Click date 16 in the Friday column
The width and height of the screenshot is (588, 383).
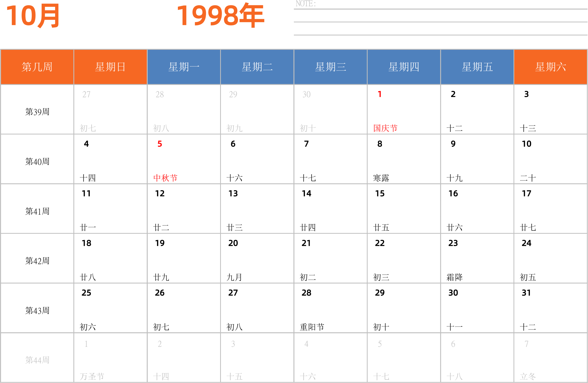tap(453, 194)
